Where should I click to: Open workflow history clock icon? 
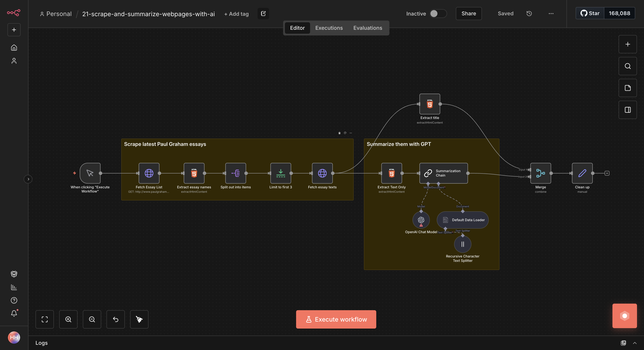(529, 14)
